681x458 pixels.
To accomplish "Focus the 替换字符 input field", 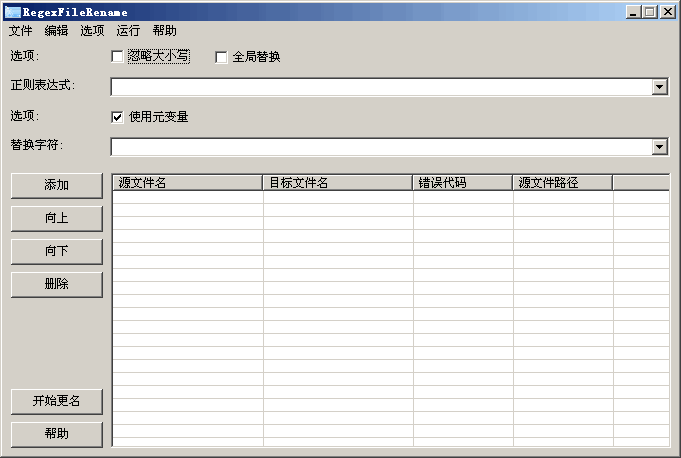I will pyautogui.click(x=381, y=147).
